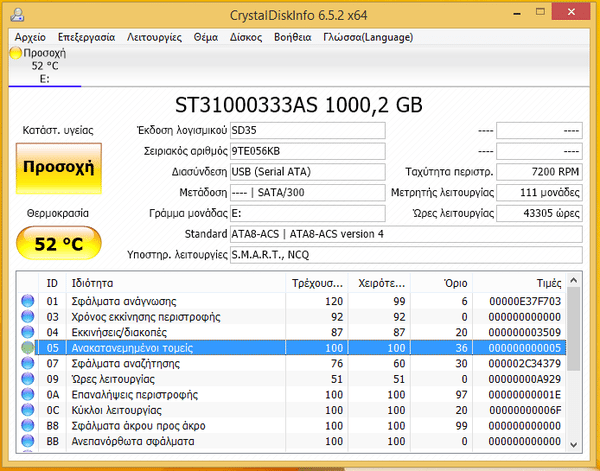
Task: Click the power on count field 111 μονάδες
Action: pyautogui.click(x=540, y=192)
